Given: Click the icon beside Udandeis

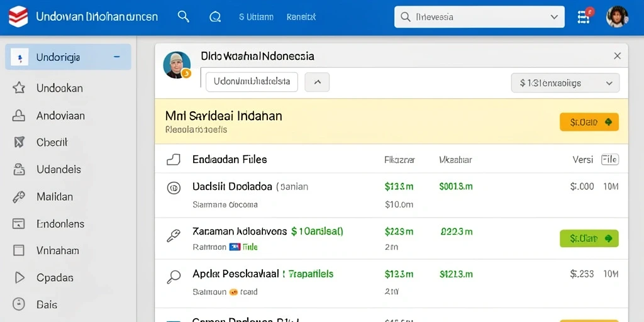Looking at the screenshot, I should point(19,169).
